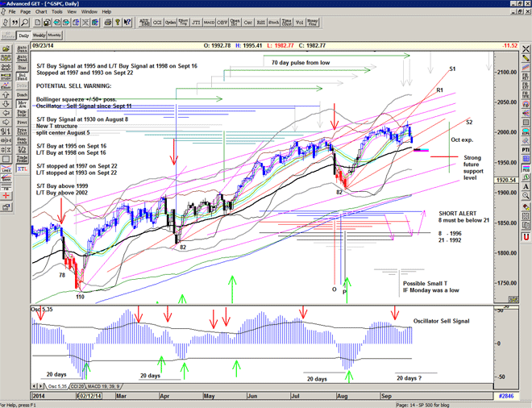The image size is (532, 408).
Task: Open the Window menu
Action: point(89,12)
